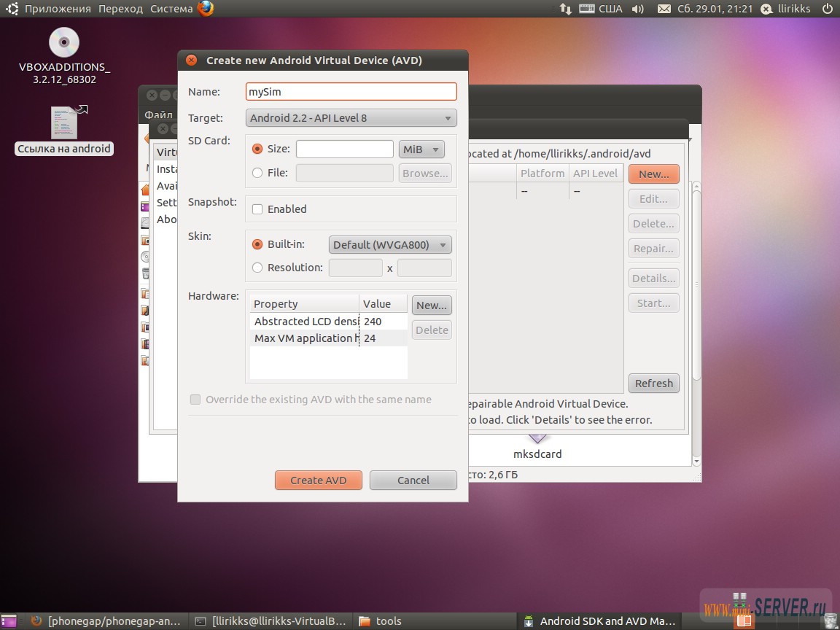Viewport: 840px width, 630px height.
Task: Open the llirikks user status menu
Action: tap(786, 9)
